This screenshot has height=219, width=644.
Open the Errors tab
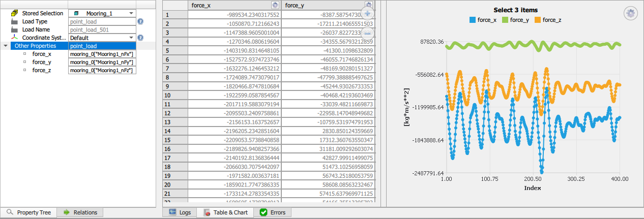pos(273,212)
